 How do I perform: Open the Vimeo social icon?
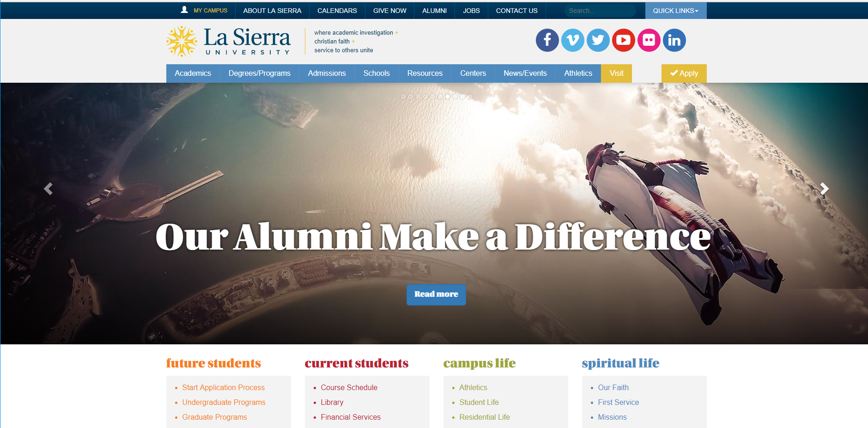coord(573,40)
